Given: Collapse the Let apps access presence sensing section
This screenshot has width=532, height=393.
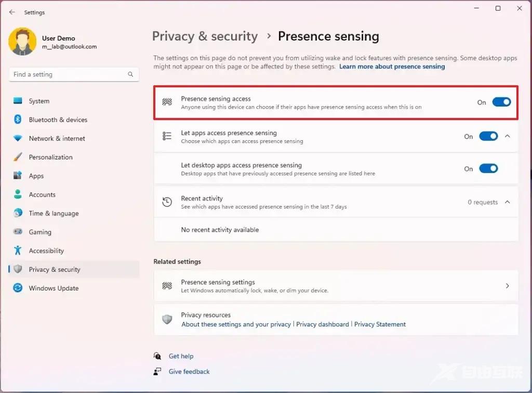Looking at the screenshot, I should pos(508,136).
